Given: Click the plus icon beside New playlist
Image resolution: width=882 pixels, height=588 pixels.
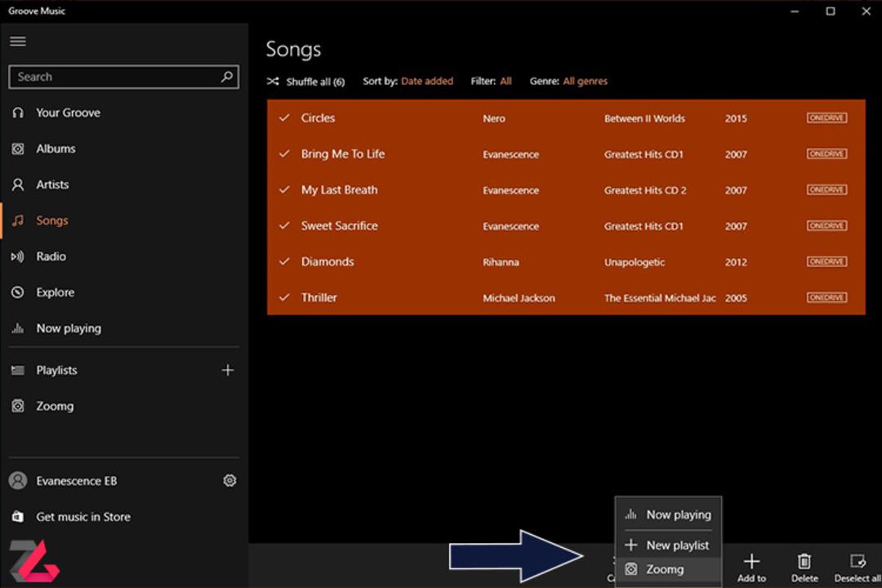Looking at the screenshot, I should tap(631, 545).
